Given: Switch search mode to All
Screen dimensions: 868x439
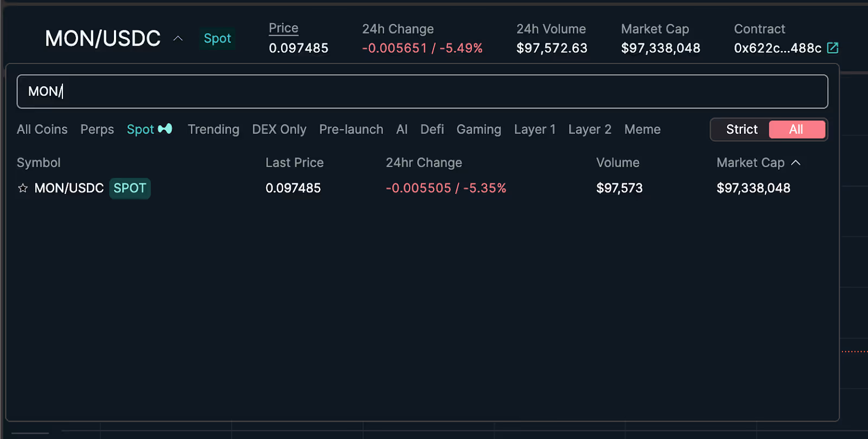Looking at the screenshot, I should pyautogui.click(x=796, y=130).
